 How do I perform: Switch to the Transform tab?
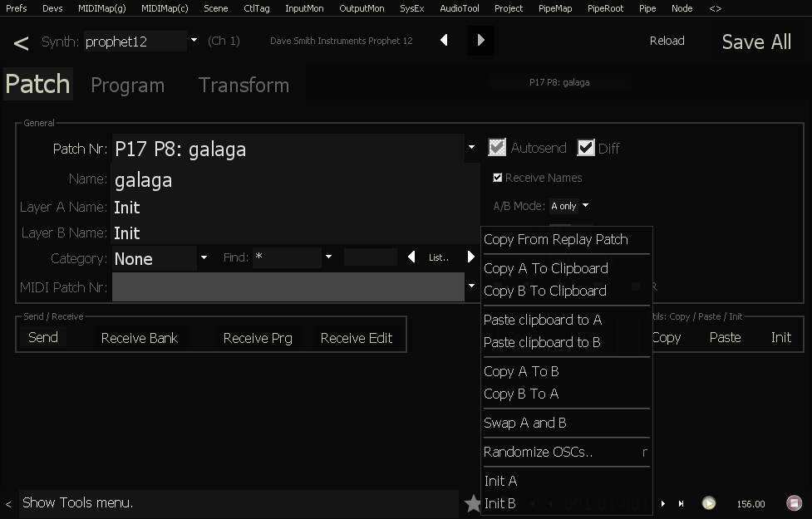click(x=244, y=85)
